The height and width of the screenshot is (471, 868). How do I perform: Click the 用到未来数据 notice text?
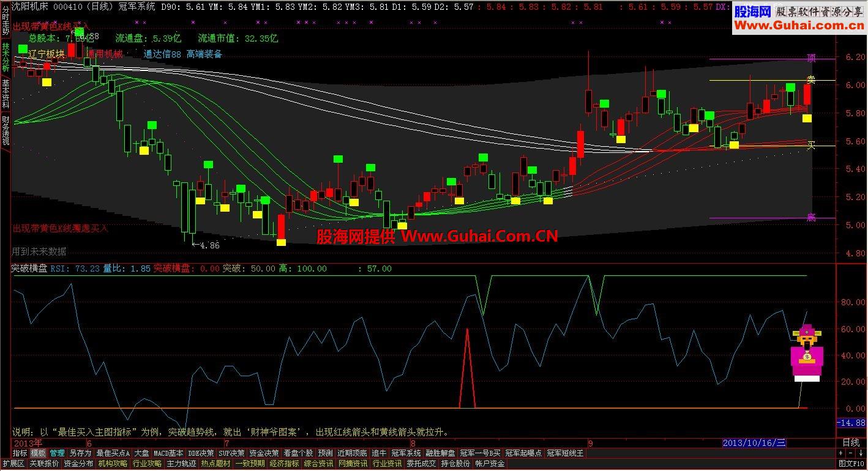pos(39,251)
